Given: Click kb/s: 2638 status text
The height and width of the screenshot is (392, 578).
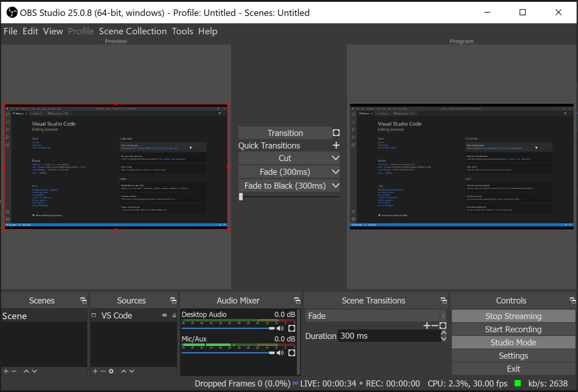Looking at the screenshot, I should tap(548, 383).
